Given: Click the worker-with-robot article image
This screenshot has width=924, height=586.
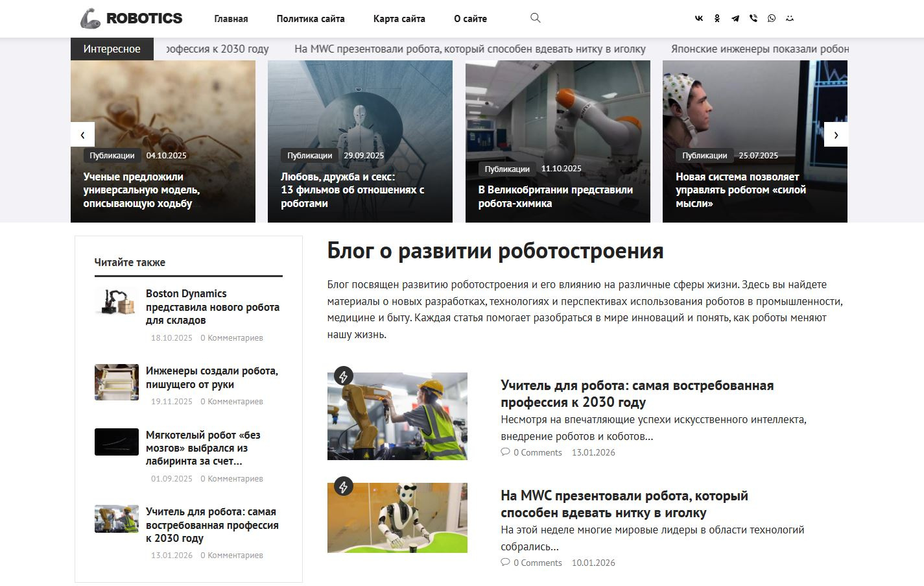Looking at the screenshot, I should (x=397, y=416).
